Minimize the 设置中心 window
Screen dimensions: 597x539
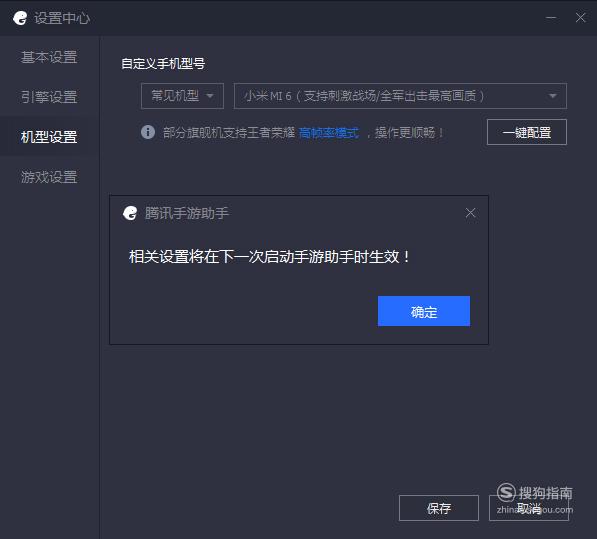point(551,18)
